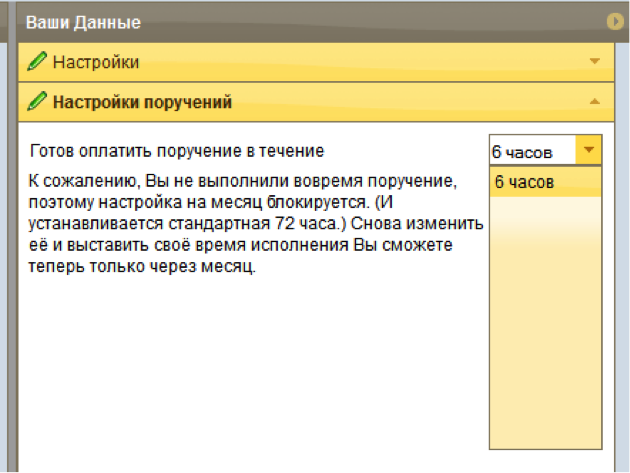Click the green pencil icon beside Настройки

pyautogui.click(x=37, y=61)
